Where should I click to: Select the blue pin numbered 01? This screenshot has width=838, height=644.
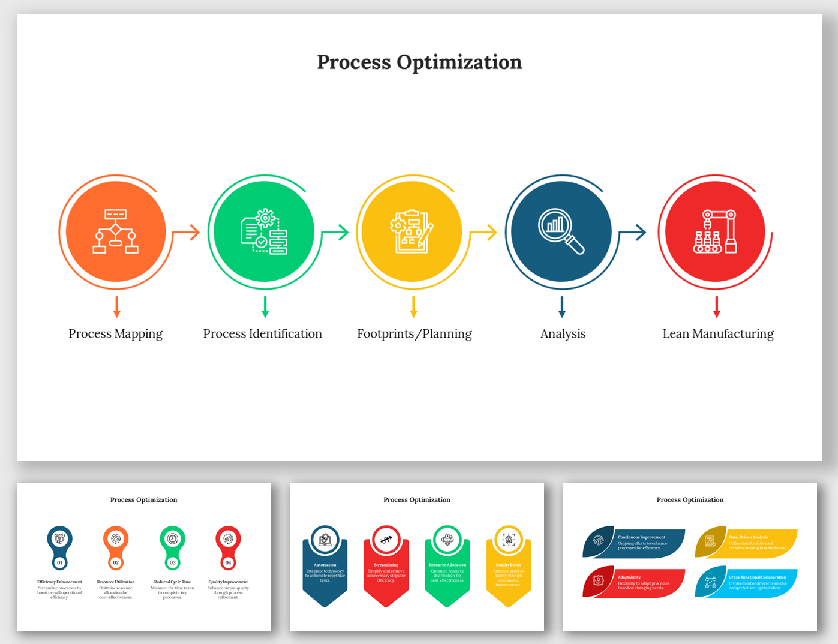(x=59, y=547)
